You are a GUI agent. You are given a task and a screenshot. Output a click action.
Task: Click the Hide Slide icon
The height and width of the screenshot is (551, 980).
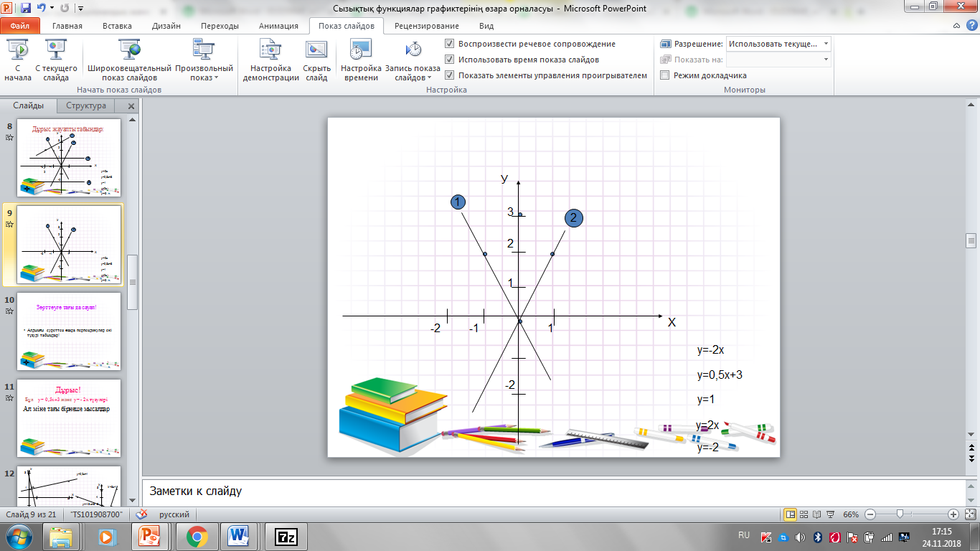click(x=316, y=60)
